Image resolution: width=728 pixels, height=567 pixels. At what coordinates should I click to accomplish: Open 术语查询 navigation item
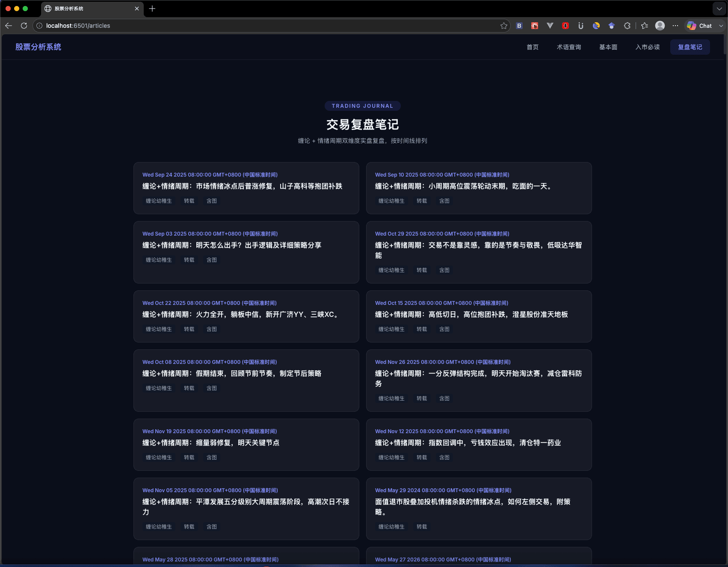click(x=569, y=47)
